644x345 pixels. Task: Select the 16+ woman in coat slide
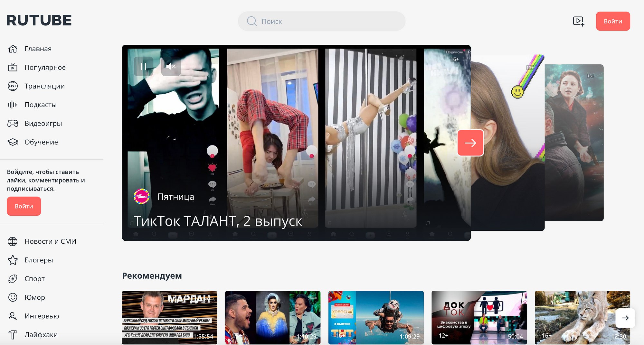pos(574,143)
